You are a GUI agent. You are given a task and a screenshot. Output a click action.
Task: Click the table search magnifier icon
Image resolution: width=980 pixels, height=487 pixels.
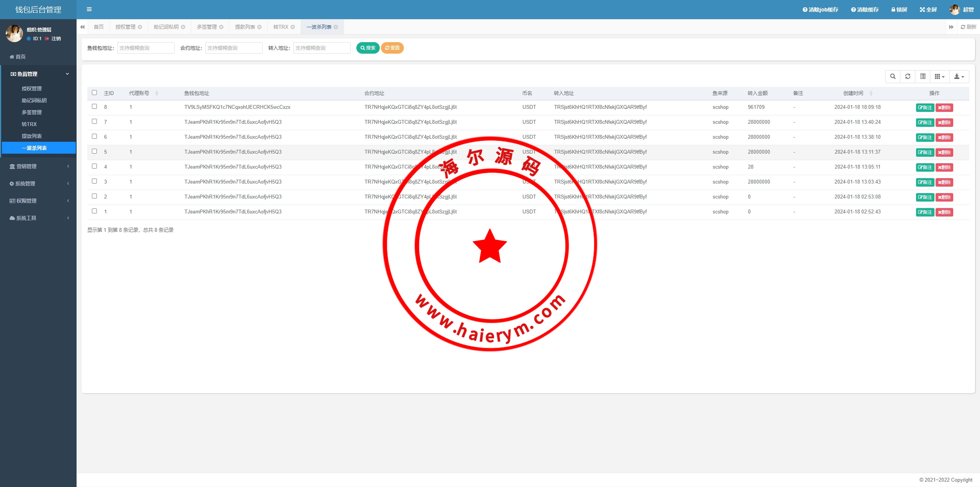click(893, 77)
